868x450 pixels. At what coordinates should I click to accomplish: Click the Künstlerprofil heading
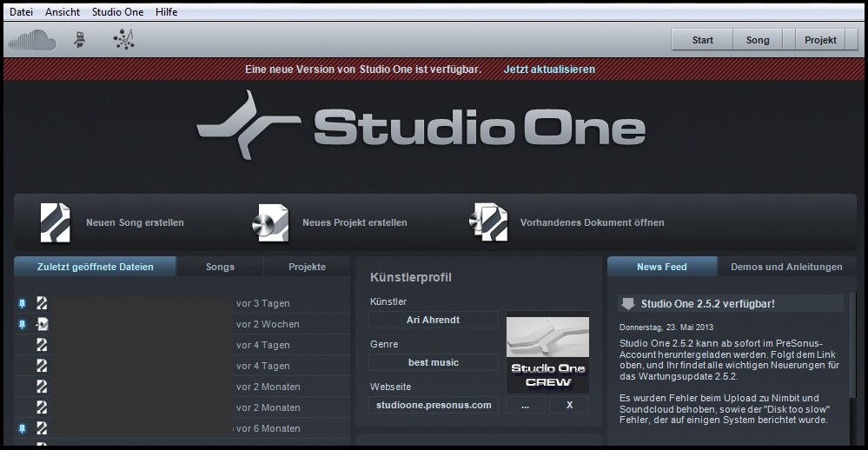click(x=411, y=277)
